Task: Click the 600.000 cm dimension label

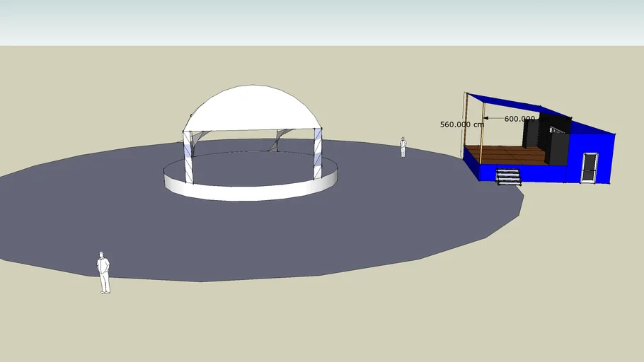Action: click(x=520, y=119)
